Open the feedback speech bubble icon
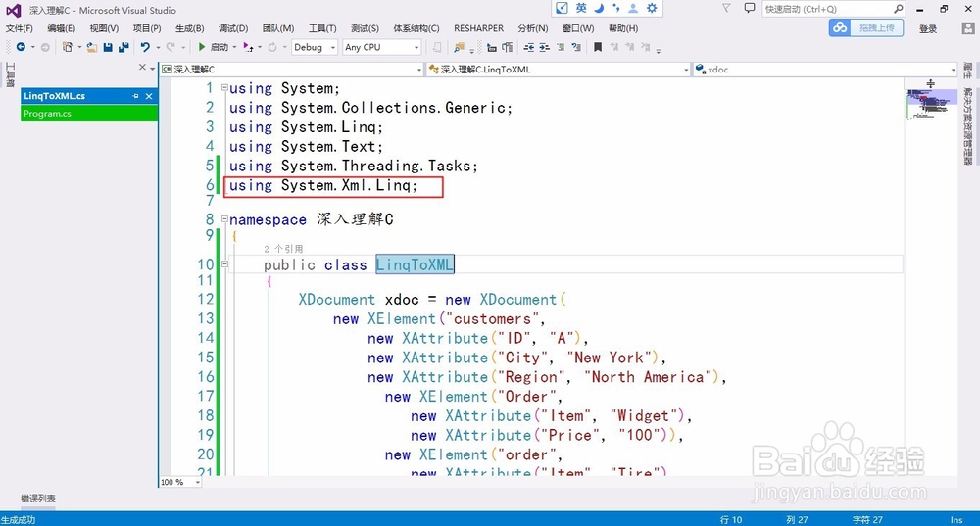The width and height of the screenshot is (980, 526). [750, 8]
